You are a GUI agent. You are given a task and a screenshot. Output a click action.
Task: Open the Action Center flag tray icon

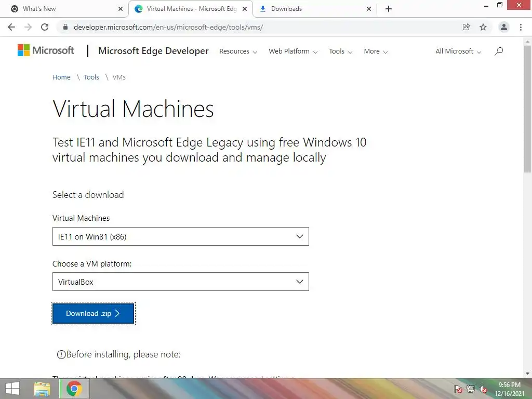point(458,390)
